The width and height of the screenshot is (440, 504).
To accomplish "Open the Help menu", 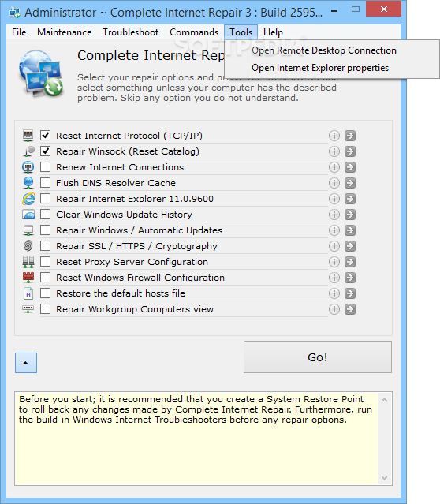I will 273,32.
